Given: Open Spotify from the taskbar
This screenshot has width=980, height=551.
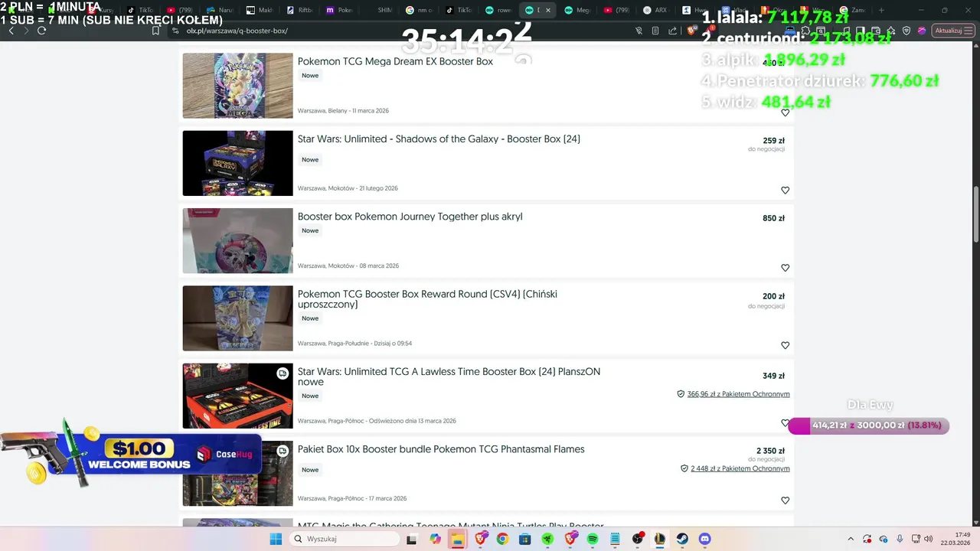Looking at the screenshot, I should [x=593, y=540].
